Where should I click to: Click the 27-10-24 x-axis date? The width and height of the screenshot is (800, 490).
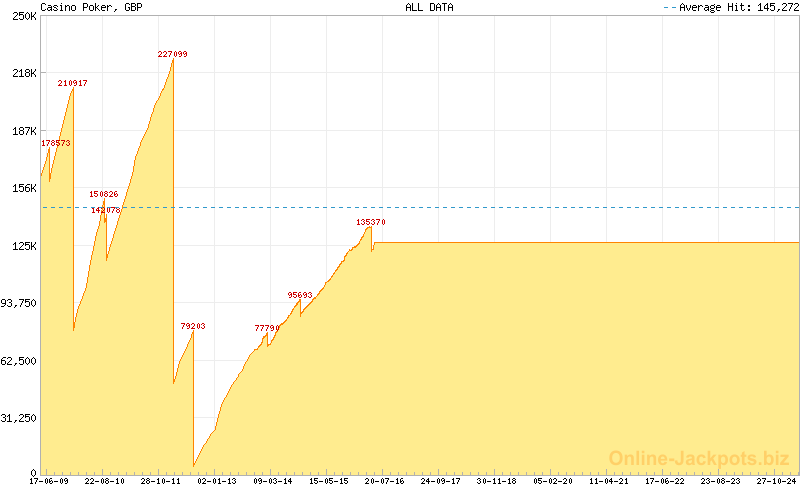click(775, 481)
